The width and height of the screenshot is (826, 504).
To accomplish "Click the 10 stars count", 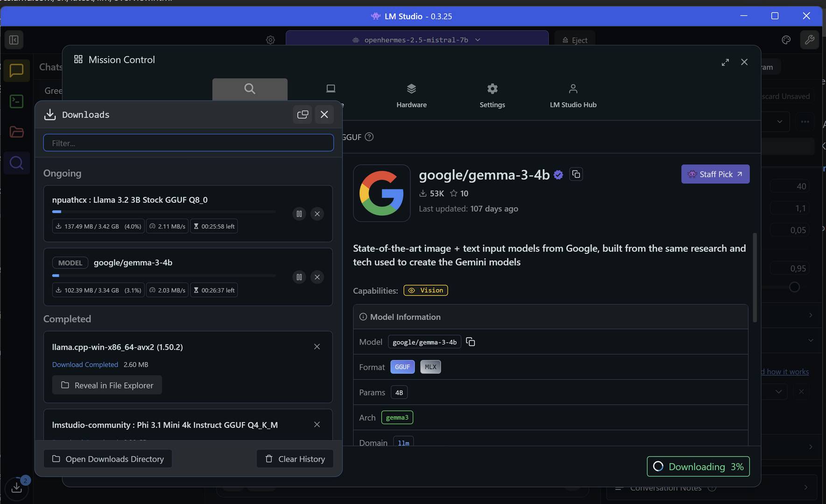I will pyautogui.click(x=459, y=193).
